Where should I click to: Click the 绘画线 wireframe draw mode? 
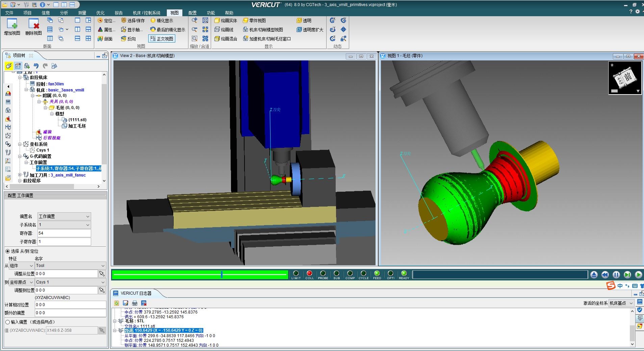click(224, 30)
